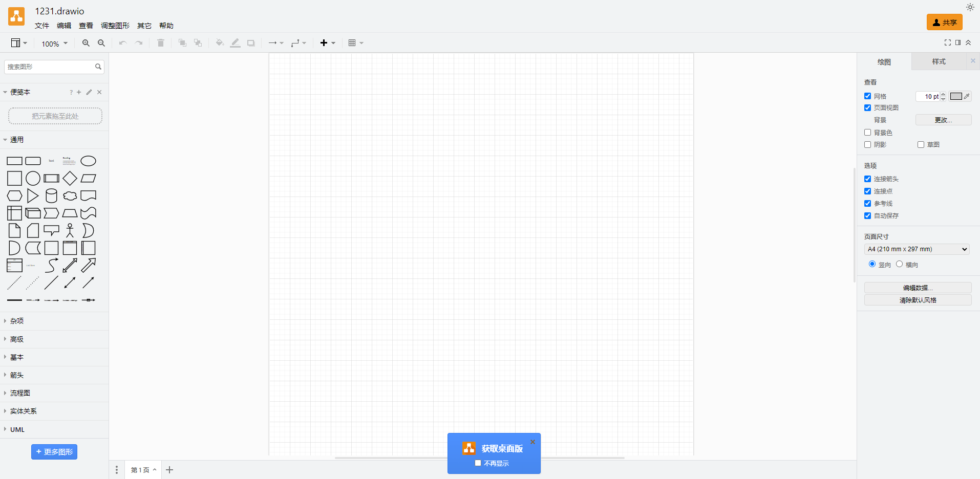Select the 竖向 portrait radio button
Viewport: 980px width, 479px height.
click(872, 264)
